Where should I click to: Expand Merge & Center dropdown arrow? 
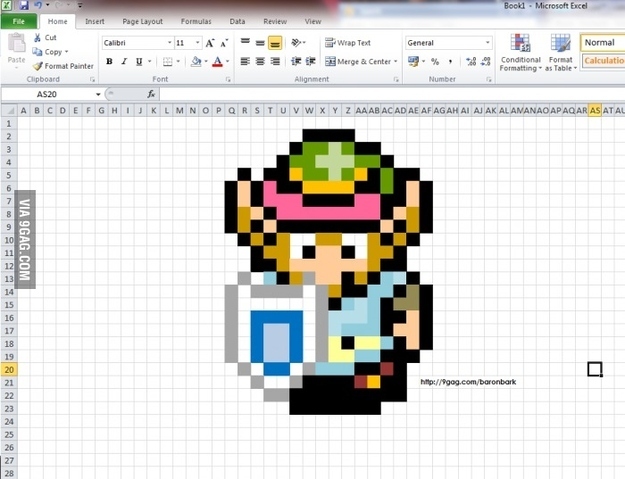(396, 61)
